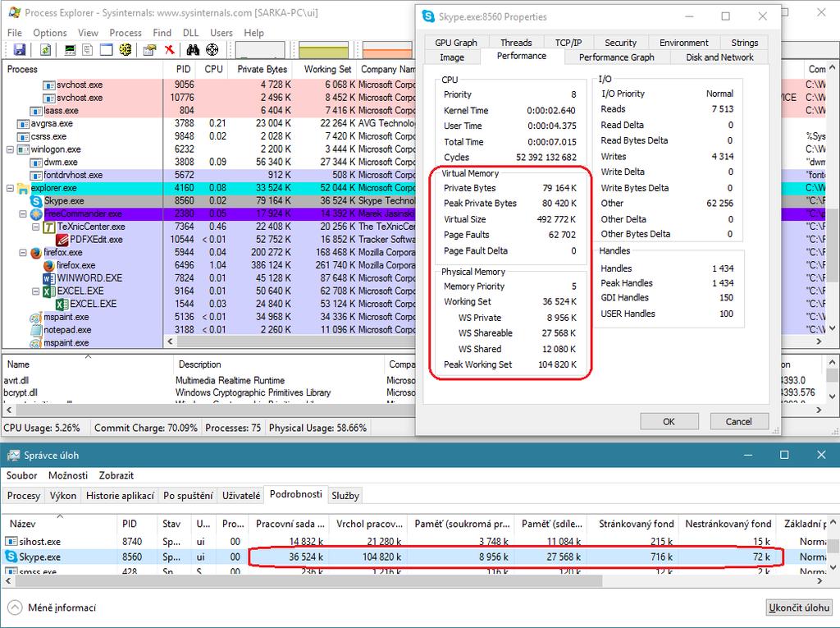The height and width of the screenshot is (628, 840).
Task: Collapse the winlogon.exe process tree
Action: coord(10,149)
